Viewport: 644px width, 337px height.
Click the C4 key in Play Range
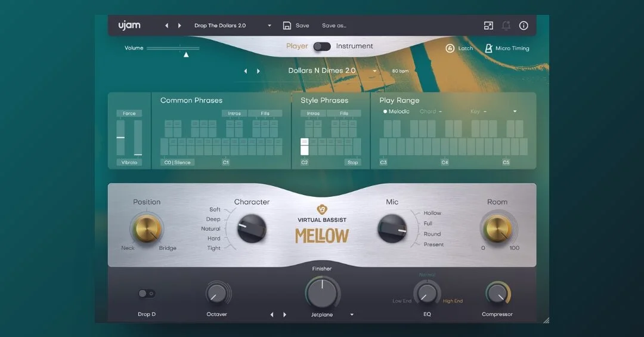click(445, 147)
